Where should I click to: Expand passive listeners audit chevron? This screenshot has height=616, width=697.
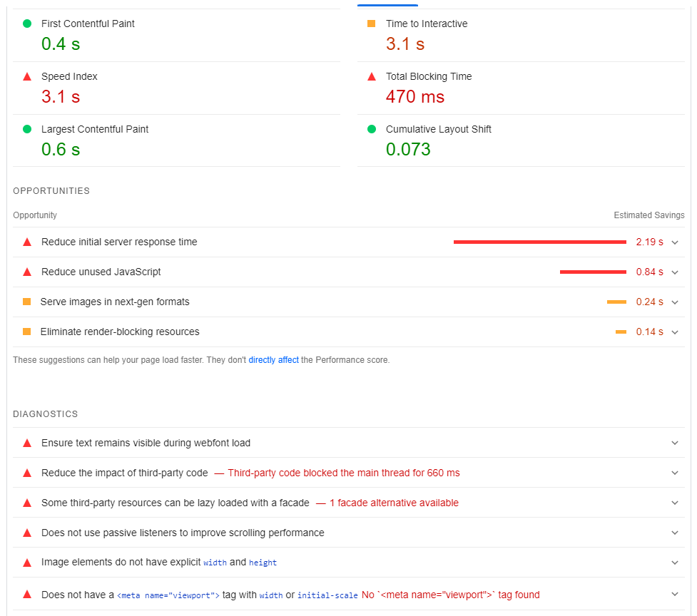click(x=675, y=533)
